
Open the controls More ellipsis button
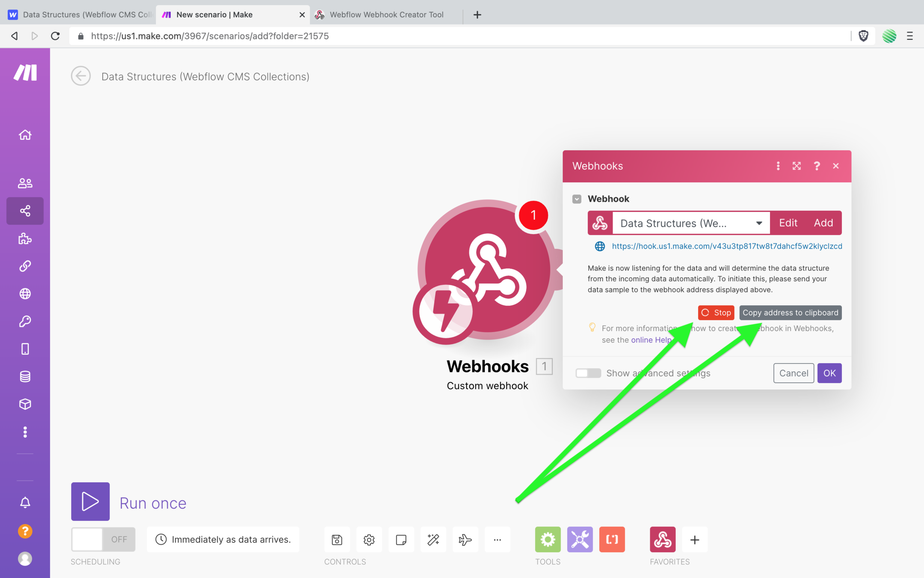(x=498, y=539)
